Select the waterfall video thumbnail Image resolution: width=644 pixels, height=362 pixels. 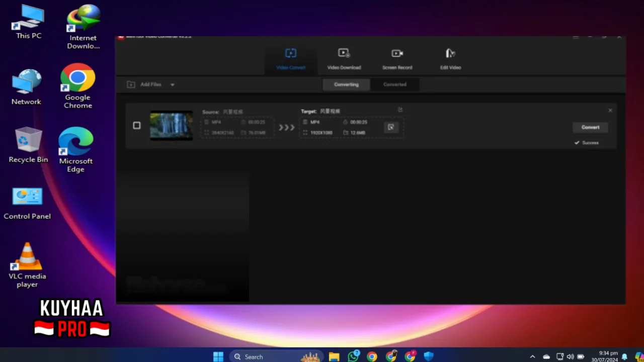(x=171, y=126)
